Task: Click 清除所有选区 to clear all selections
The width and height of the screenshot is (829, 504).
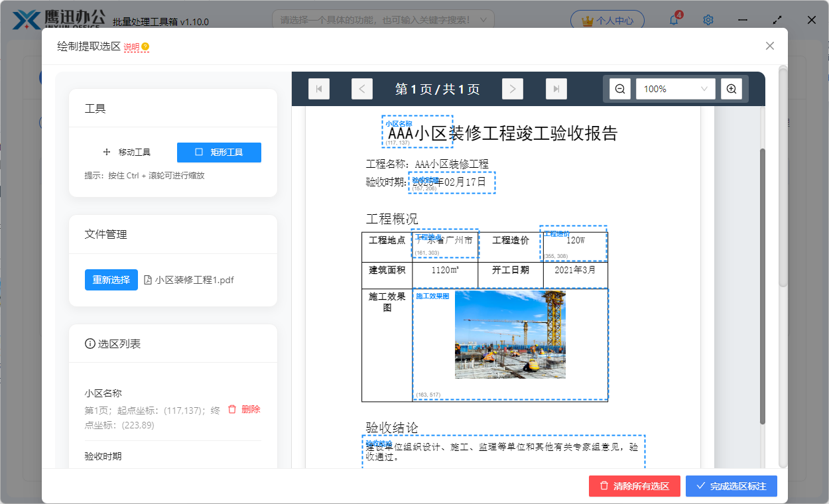Action: click(x=634, y=486)
